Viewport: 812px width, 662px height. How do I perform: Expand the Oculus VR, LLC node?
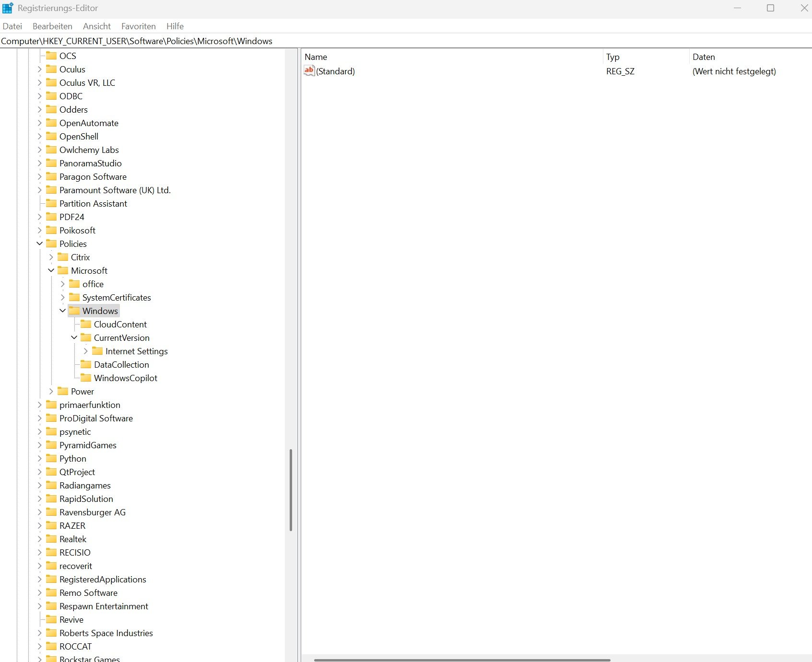coord(40,82)
